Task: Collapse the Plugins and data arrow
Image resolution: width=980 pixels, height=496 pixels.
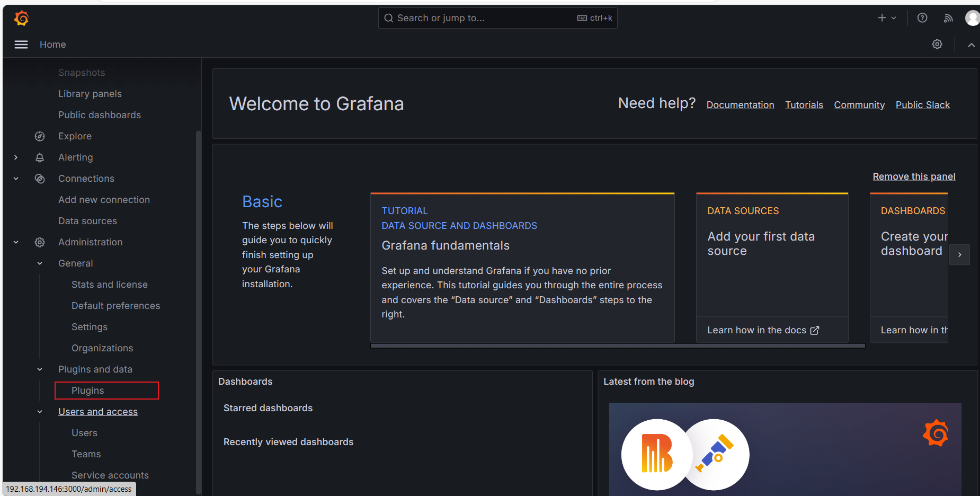Action: click(40, 369)
